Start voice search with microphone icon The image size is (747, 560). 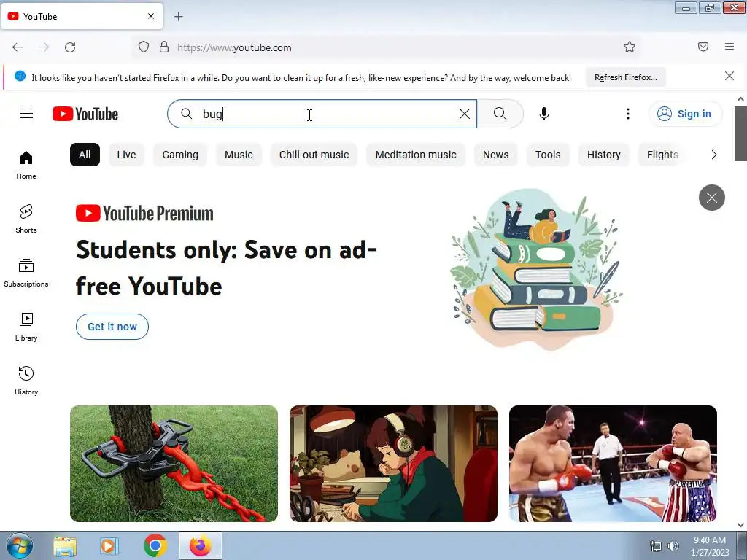coord(544,114)
